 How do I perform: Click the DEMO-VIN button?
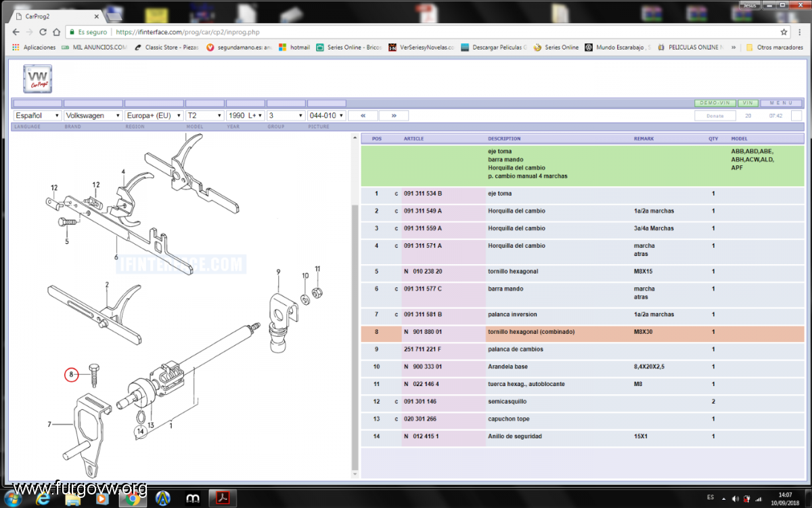[x=715, y=103]
